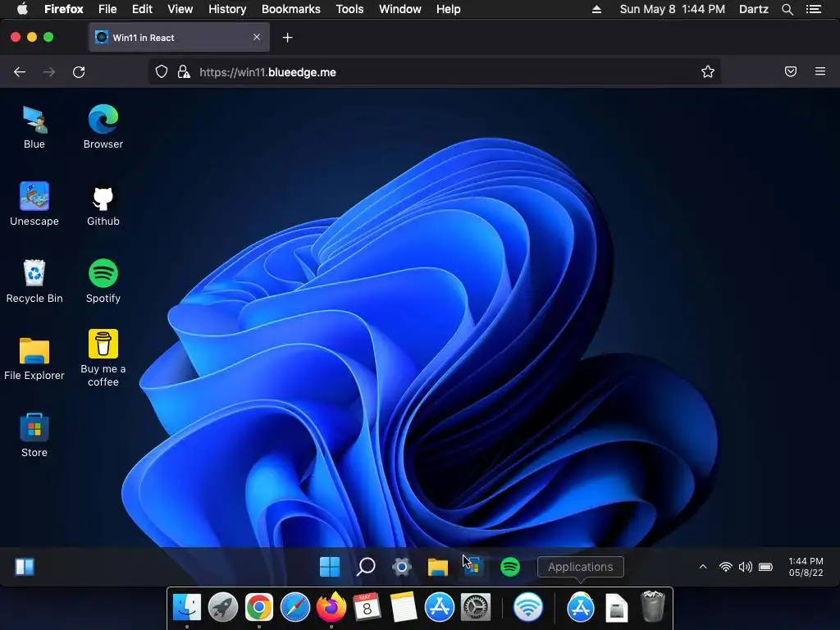Open Spotify from the Windows taskbar
This screenshot has width=840, height=630.
point(510,567)
